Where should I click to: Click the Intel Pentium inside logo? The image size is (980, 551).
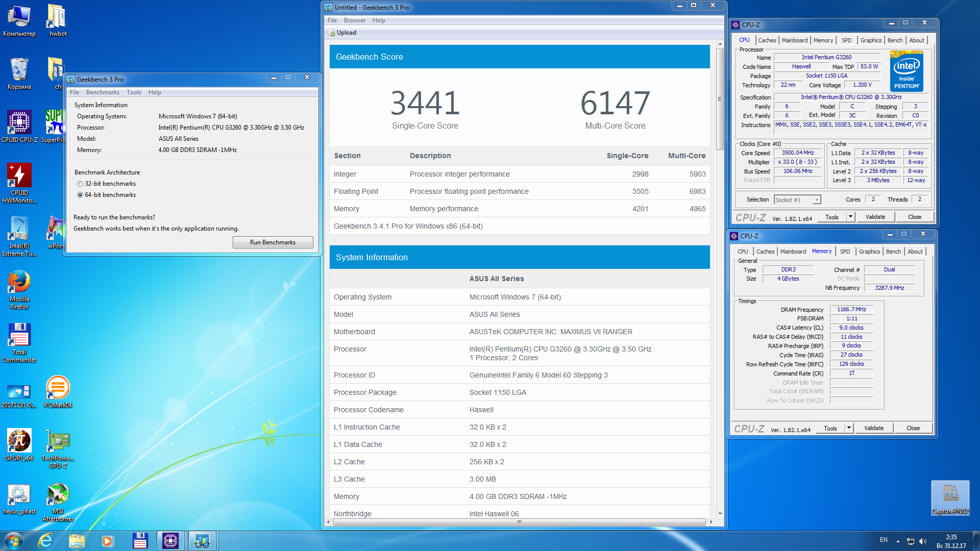click(906, 71)
